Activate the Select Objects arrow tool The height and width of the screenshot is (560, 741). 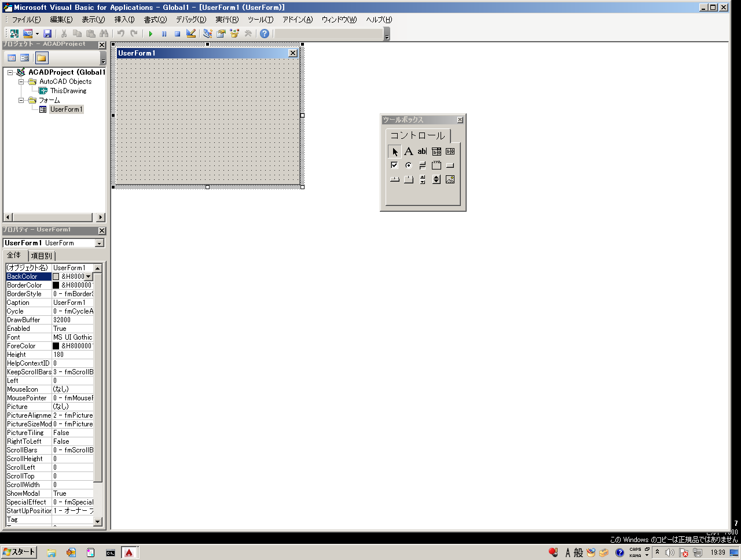(x=395, y=152)
